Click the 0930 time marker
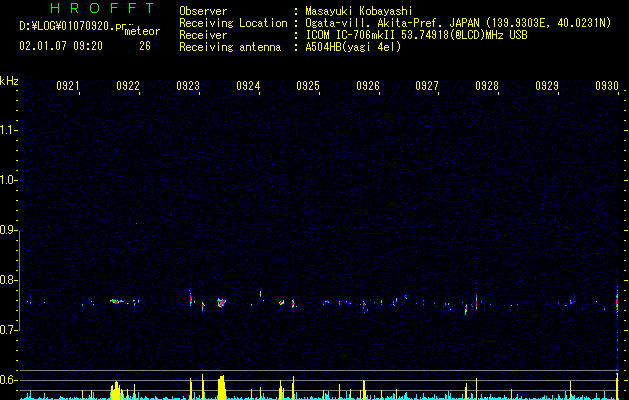 (x=607, y=85)
